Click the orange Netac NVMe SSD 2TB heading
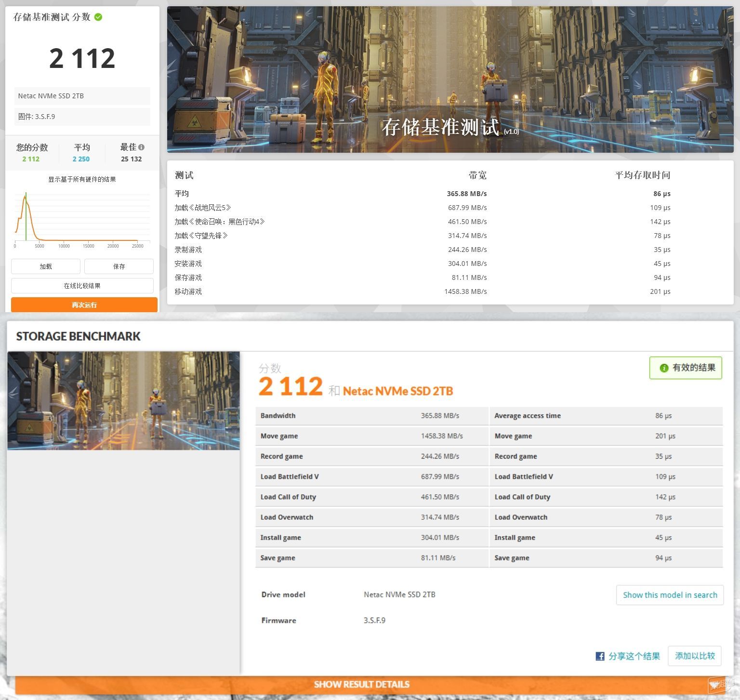740x700 pixels. click(398, 391)
